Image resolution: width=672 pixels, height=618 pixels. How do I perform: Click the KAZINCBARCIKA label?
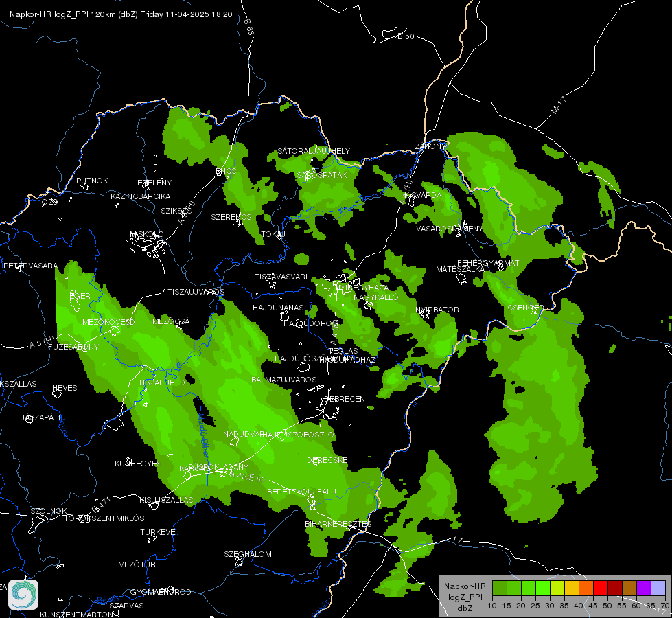coord(141,196)
